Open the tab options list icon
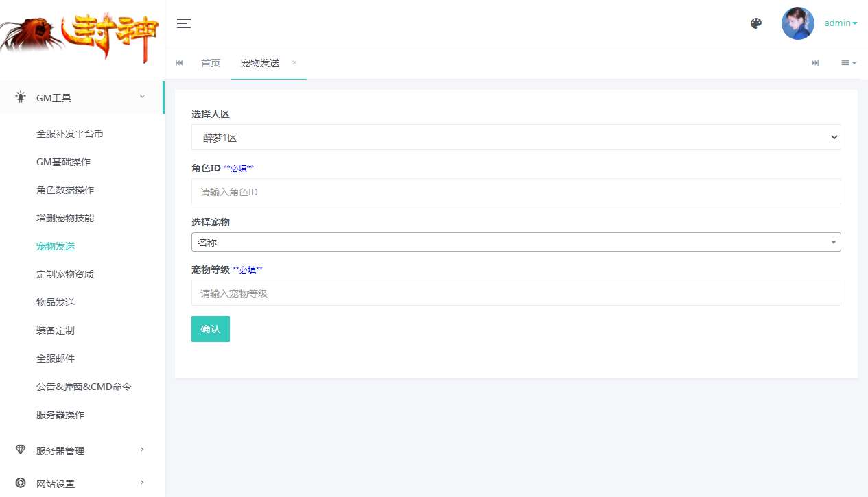Screen dimensions: 868x497 pyautogui.click(x=848, y=62)
